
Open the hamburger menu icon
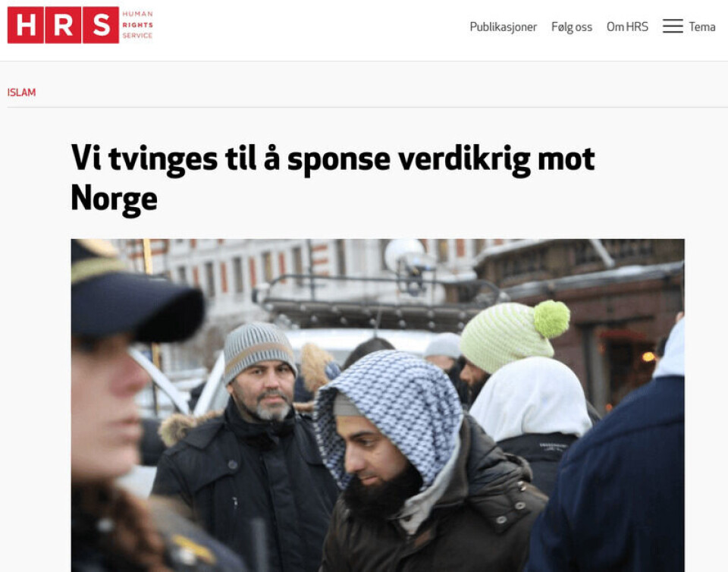pos(673,27)
